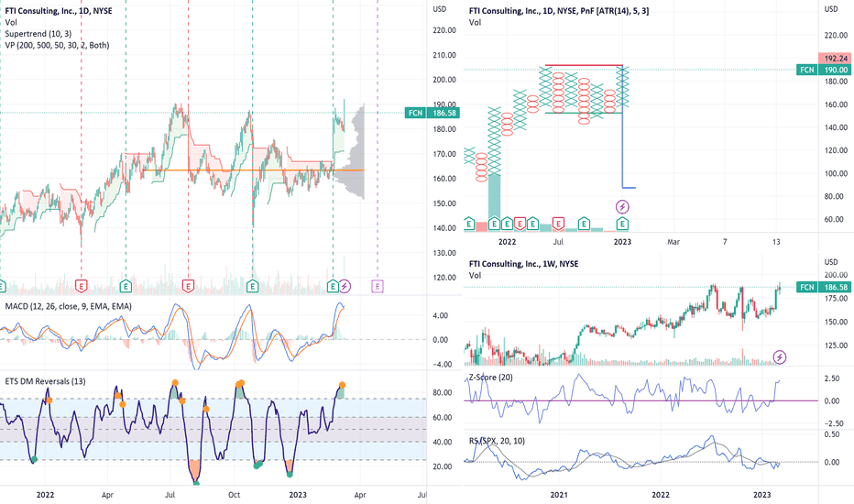This screenshot has height=504, width=854.
Task: Select the RS (SPX, 20, 10) indicator legend
Action: (497, 440)
